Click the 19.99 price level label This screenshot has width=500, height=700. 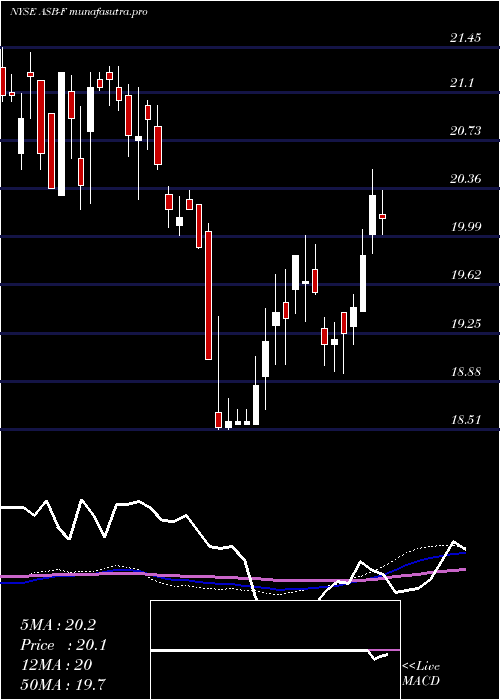465,227
